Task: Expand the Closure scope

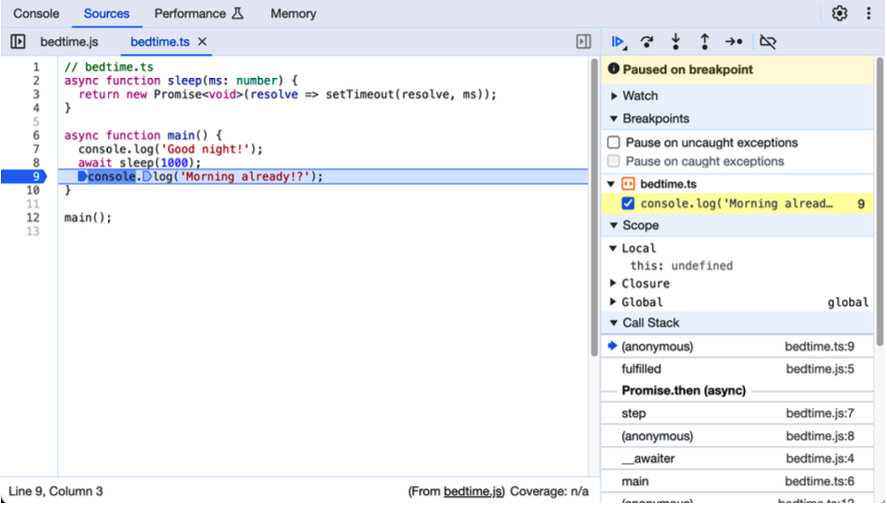Action: point(613,283)
